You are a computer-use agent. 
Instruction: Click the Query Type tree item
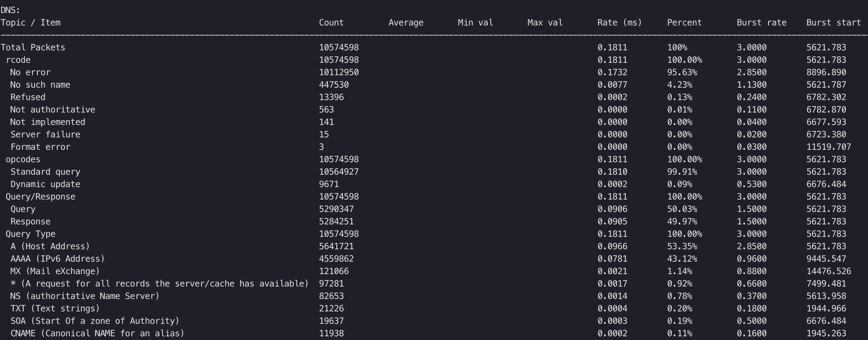pos(30,234)
